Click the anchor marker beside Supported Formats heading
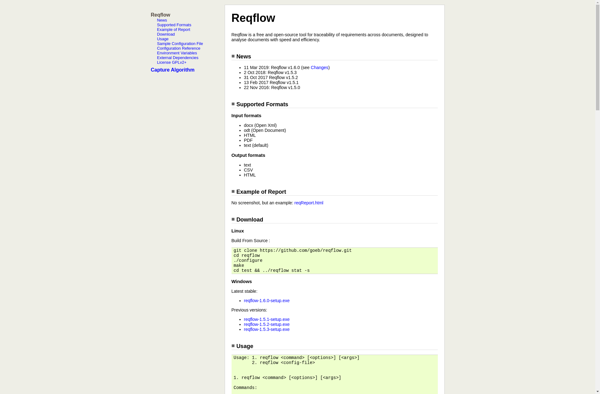This screenshot has width=600, height=394. pos(233,104)
